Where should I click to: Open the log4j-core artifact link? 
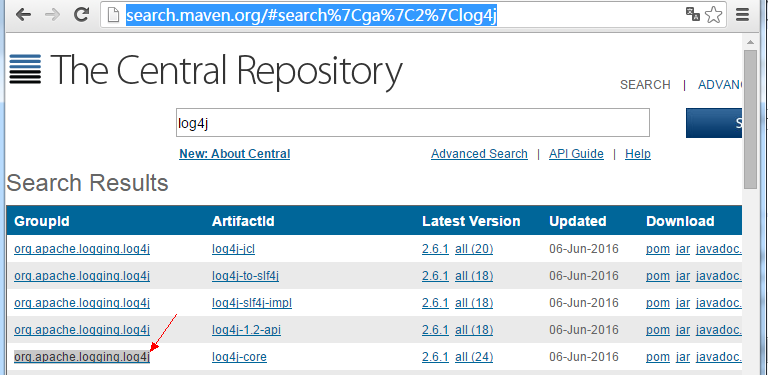click(240, 357)
